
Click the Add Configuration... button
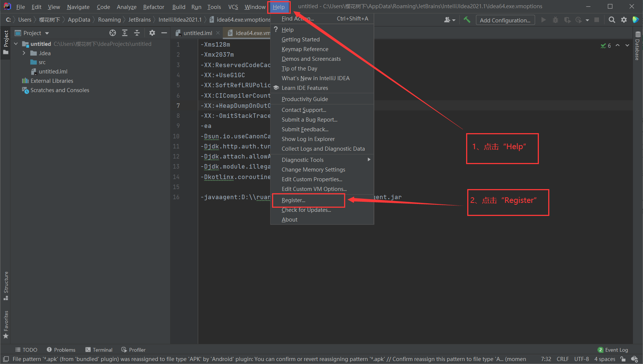pyautogui.click(x=505, y=20)
